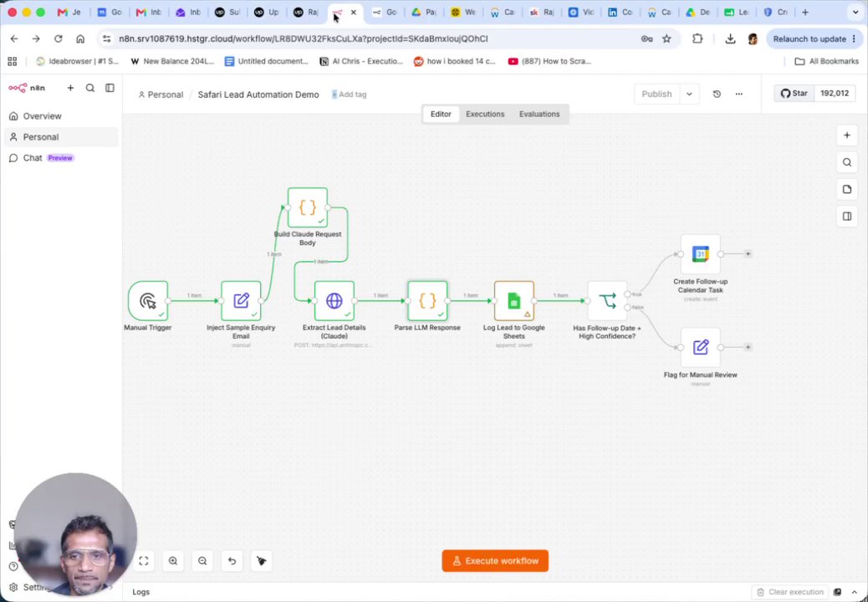Switch to the Editor tab
This screenshot has width=868, height=602.
point(441,114)
